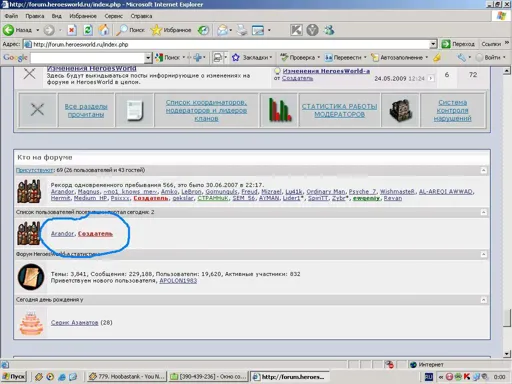Open Google toolbar wrench settings icon
Viewport: 512px width, 384px height.
point(461,57)
